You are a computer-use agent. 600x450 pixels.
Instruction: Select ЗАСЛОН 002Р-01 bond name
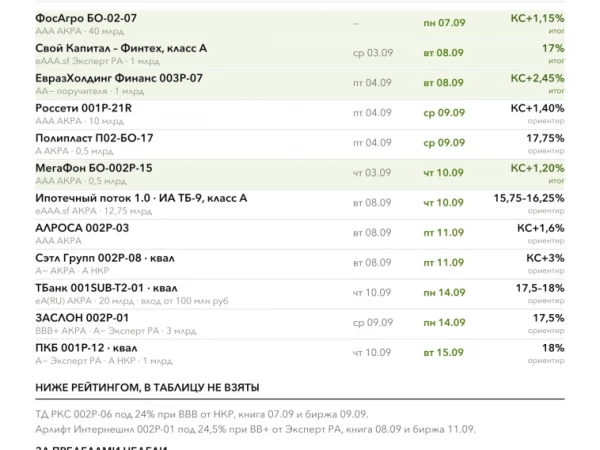point(82,318)
